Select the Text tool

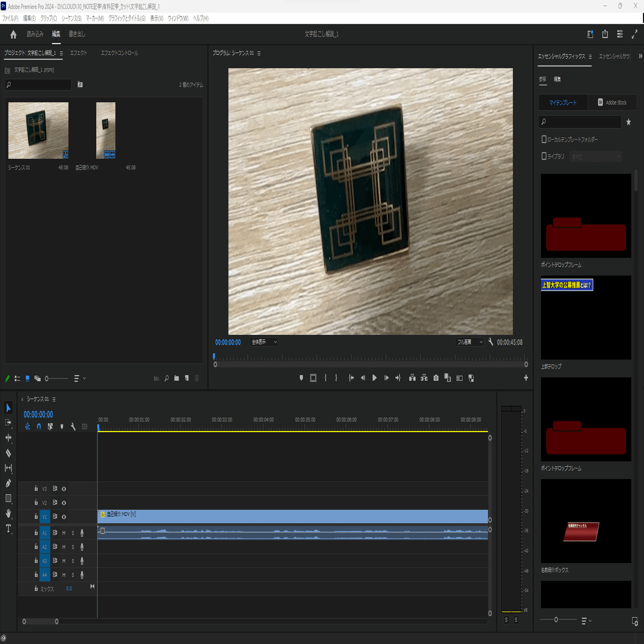8,529
